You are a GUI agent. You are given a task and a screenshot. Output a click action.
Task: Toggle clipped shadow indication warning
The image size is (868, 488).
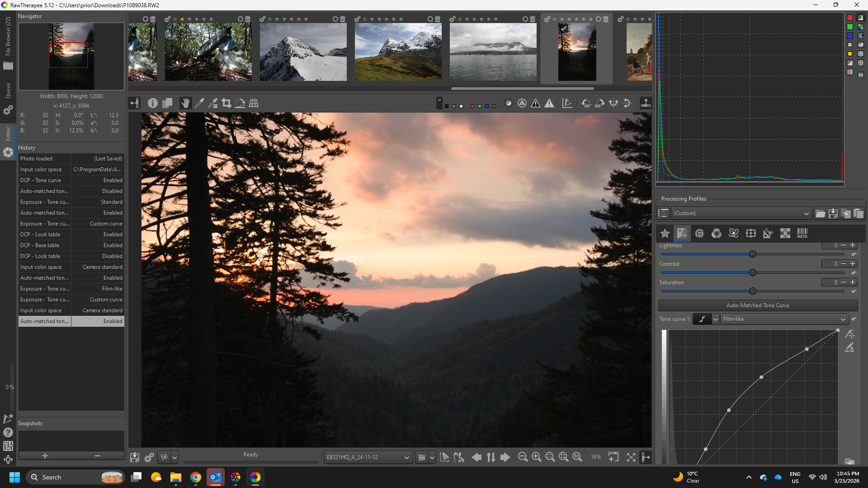[x=536, y=103]
